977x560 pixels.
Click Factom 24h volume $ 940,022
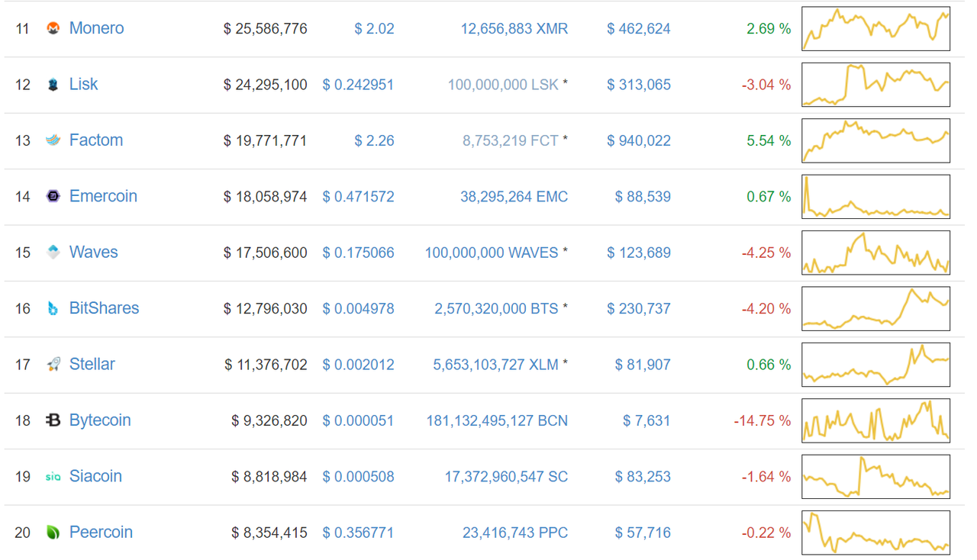(x=639, y=140)
